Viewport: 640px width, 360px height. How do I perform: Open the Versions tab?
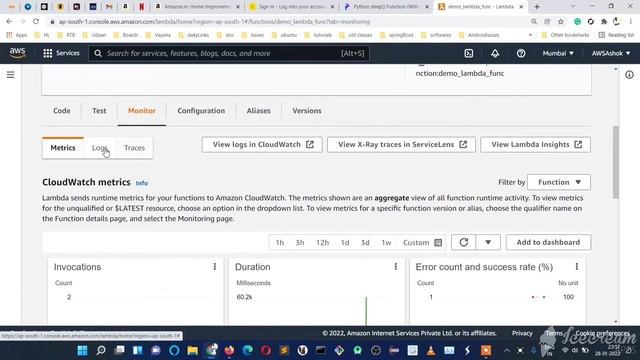point(307,111)
